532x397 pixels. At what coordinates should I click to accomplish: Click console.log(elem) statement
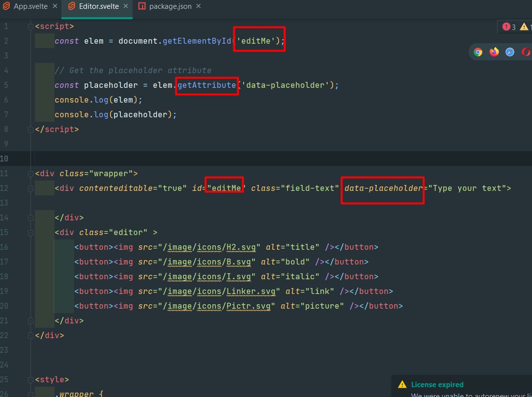(98, 100)
